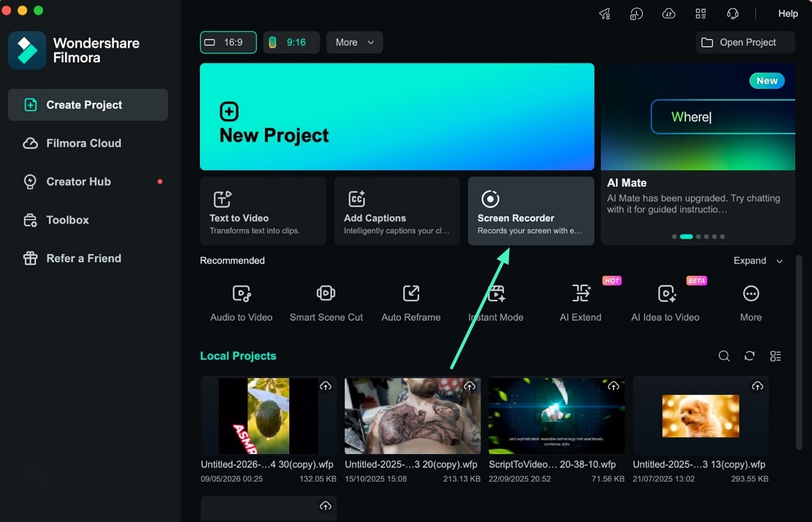Click file name Untitled-2026-…4 30(copy).wfp

click(x=267, y=465)
